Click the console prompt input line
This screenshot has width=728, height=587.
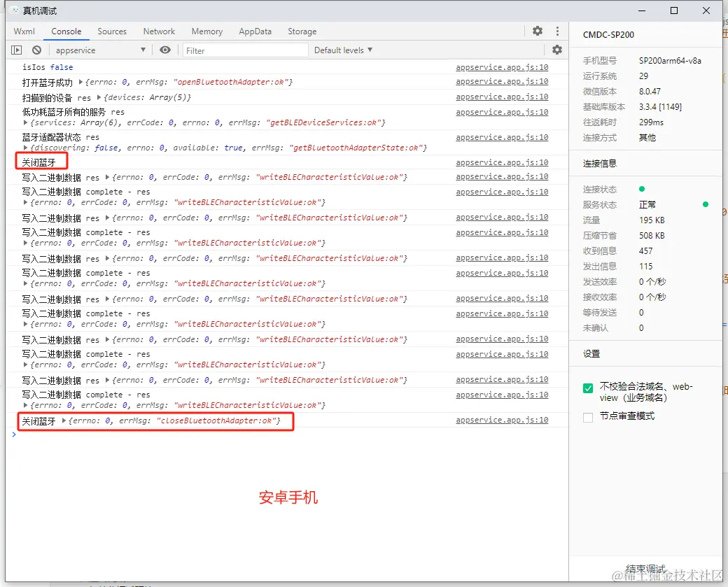point(288,434)
